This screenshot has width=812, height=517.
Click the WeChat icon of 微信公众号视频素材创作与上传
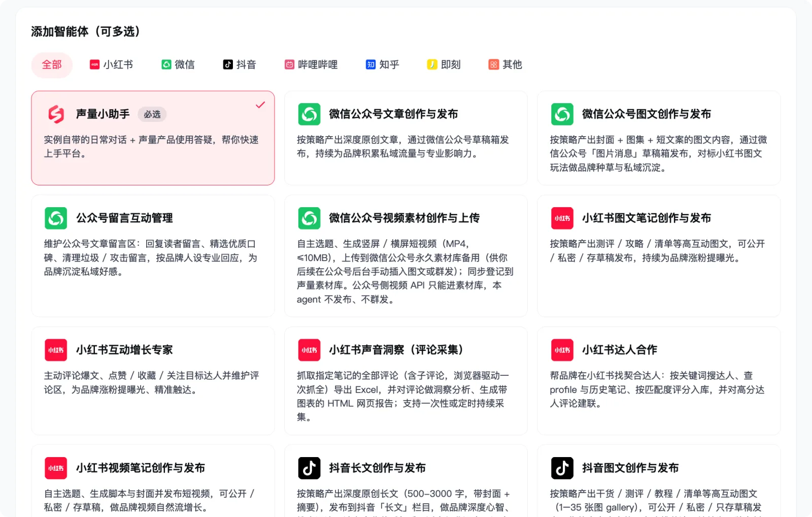[x=309, y=218]
